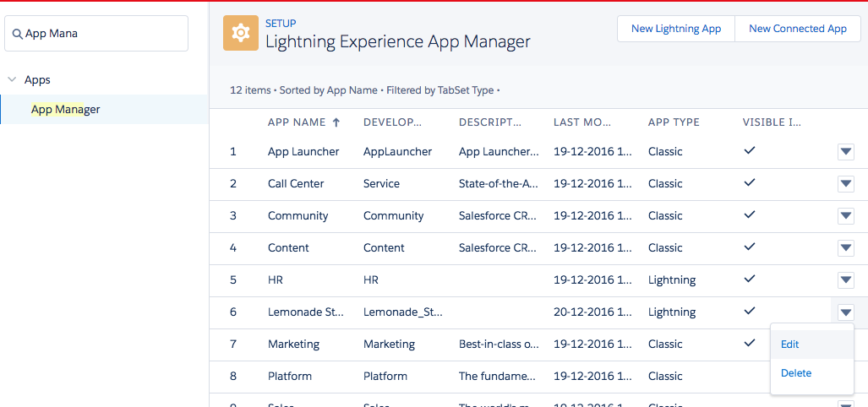Open row actions dropdown for App Launcher
The width and height of the screenshot is (868, 407).
click(x=845, y=152)
